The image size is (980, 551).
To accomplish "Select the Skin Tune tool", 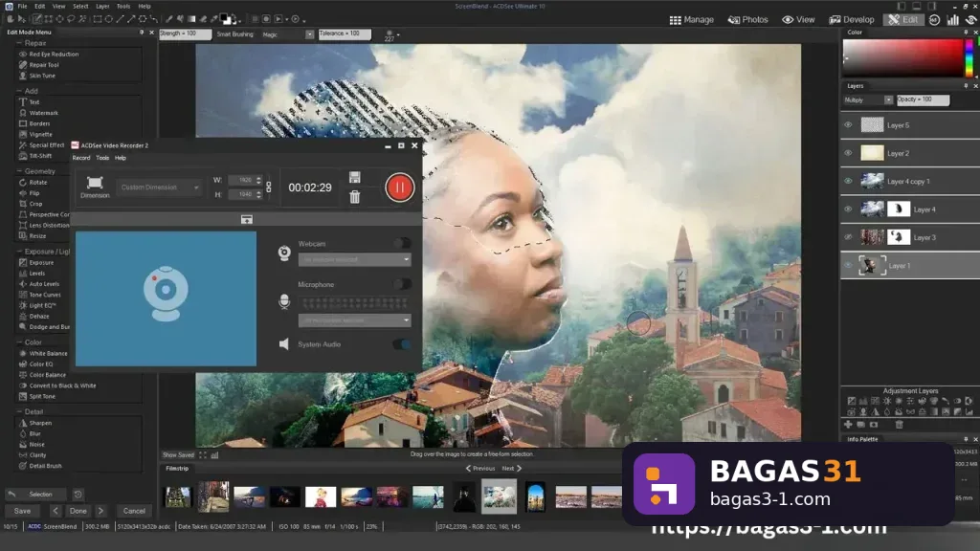I will pyautogui.click(x=37, y=76).
